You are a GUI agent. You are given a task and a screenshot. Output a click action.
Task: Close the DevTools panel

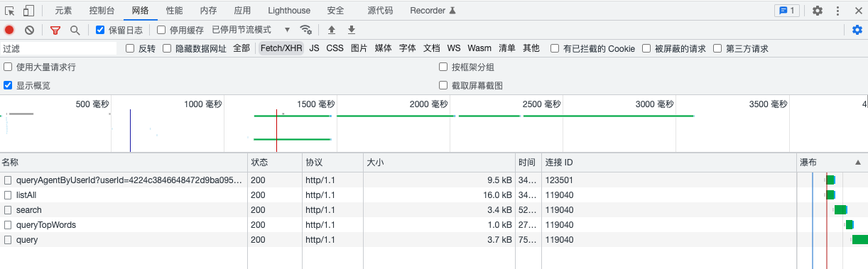point(857,11)
